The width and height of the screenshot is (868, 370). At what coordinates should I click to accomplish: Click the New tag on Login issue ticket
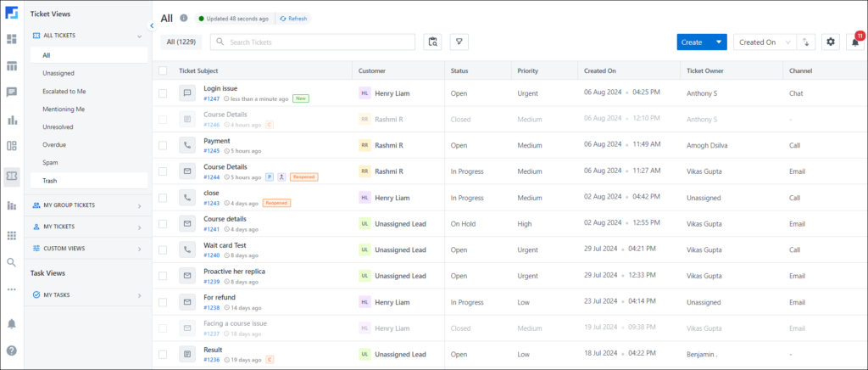tap(301, 98)
